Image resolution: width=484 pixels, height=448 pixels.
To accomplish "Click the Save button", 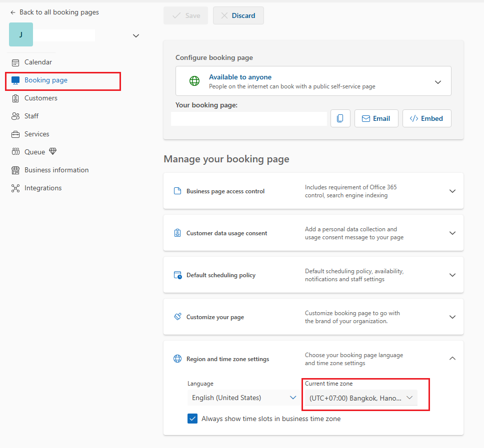I will 186,15.
